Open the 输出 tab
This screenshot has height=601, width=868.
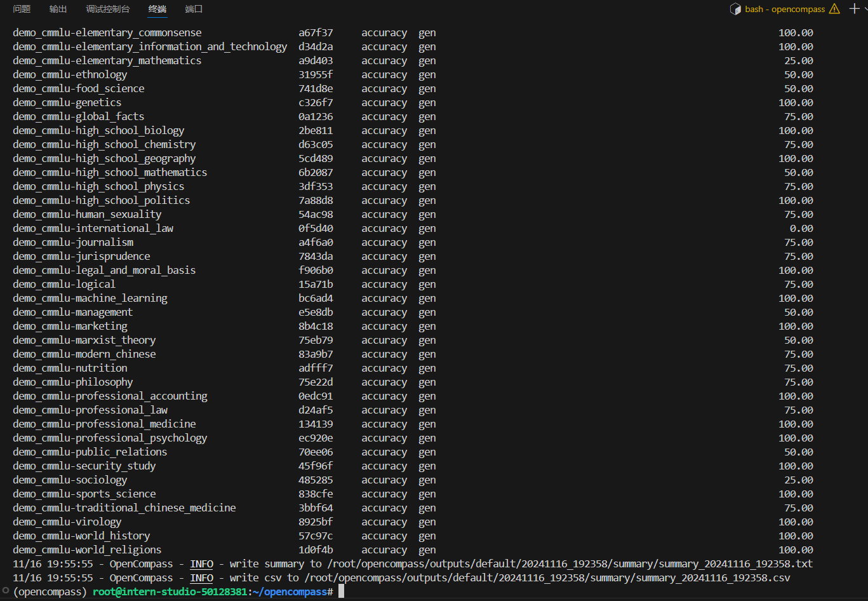pos(58,9)
